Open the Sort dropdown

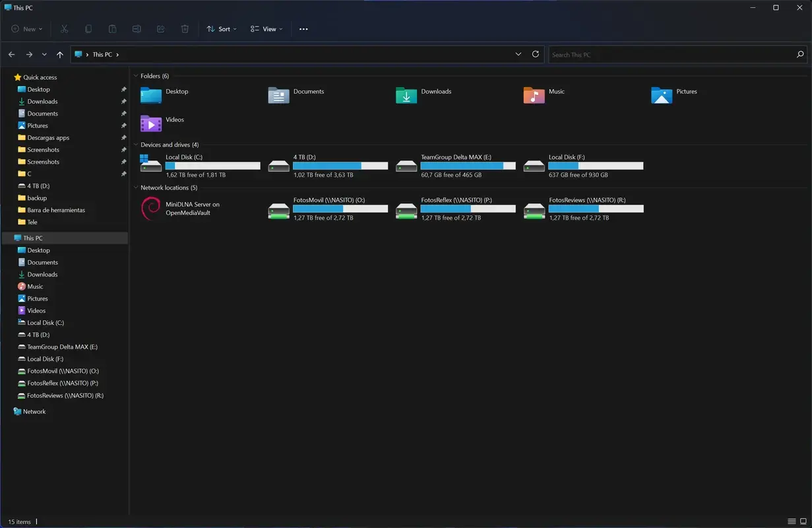[222, 28]
